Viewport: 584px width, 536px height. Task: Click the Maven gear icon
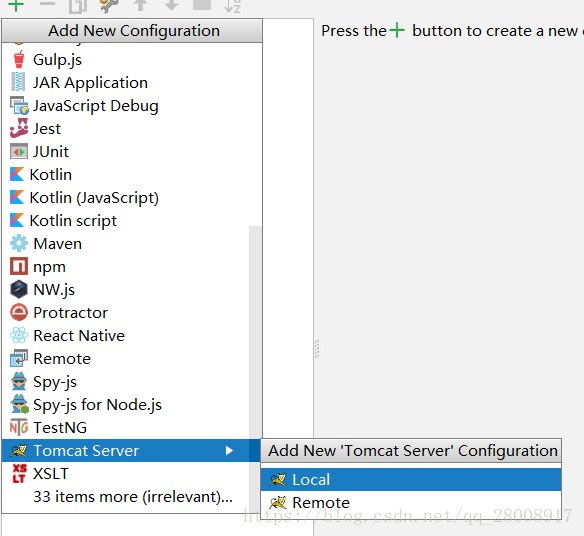click(19, 244)
